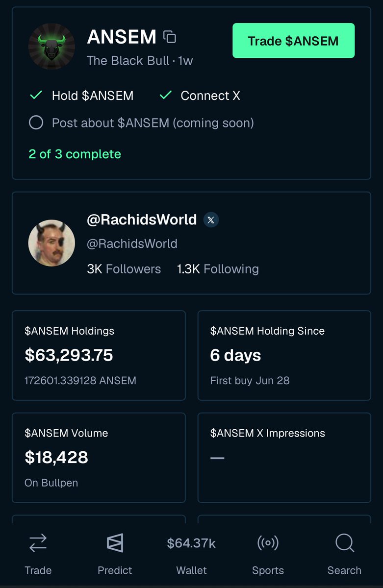The width and height of the screenshot is (383, 588).
Task: Open the Search magnifier icon
Action: (344, 543)
